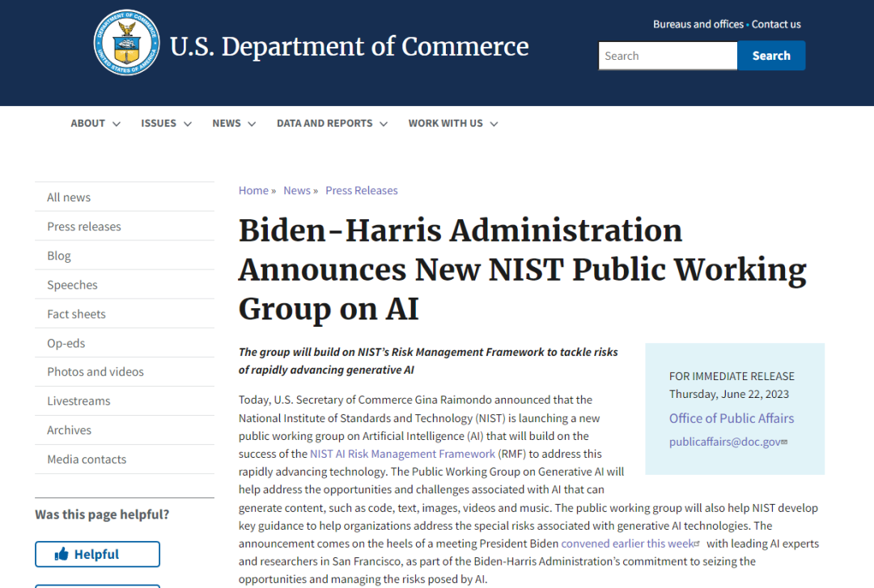874x588 pixels.
Task: Go to News breadcrumb
Action: coord(297,191)
